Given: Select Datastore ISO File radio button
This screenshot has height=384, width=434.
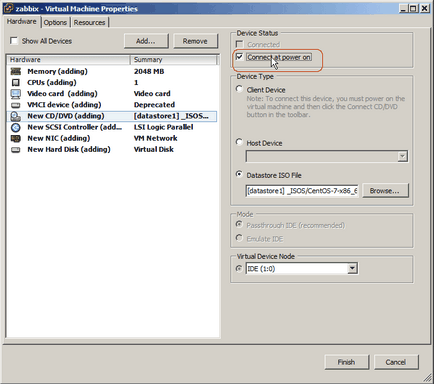Looking at the screenshot, I should coord(239,174).
